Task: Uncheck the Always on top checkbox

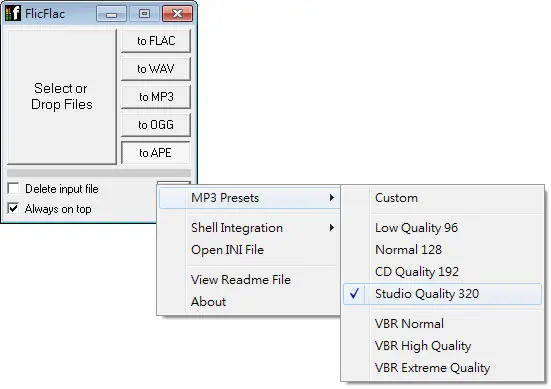Action: tap(14, 208)
